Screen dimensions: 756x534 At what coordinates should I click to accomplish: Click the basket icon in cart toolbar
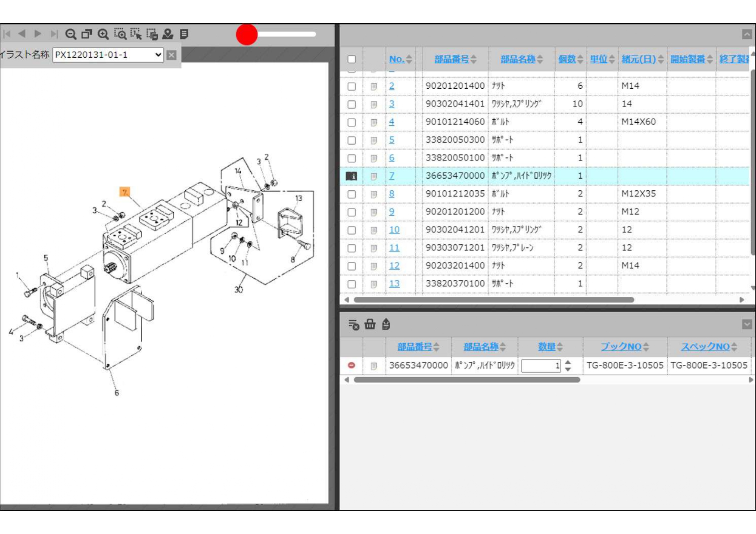pos(370,324)
